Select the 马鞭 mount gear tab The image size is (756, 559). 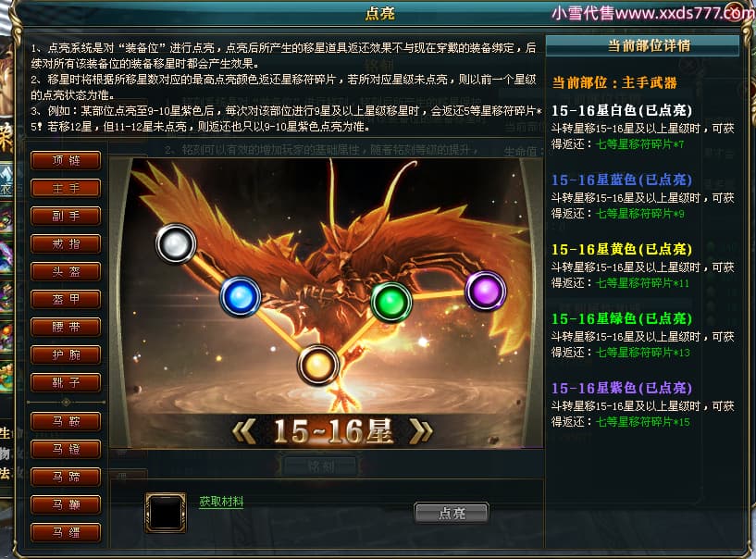click(66, 505)
